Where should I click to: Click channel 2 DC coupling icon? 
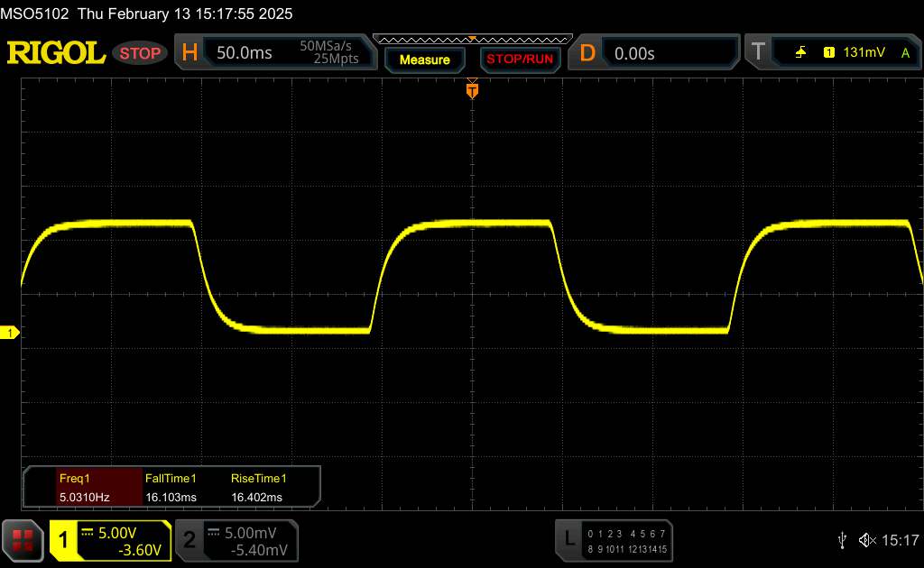click(x=213, y=532)
